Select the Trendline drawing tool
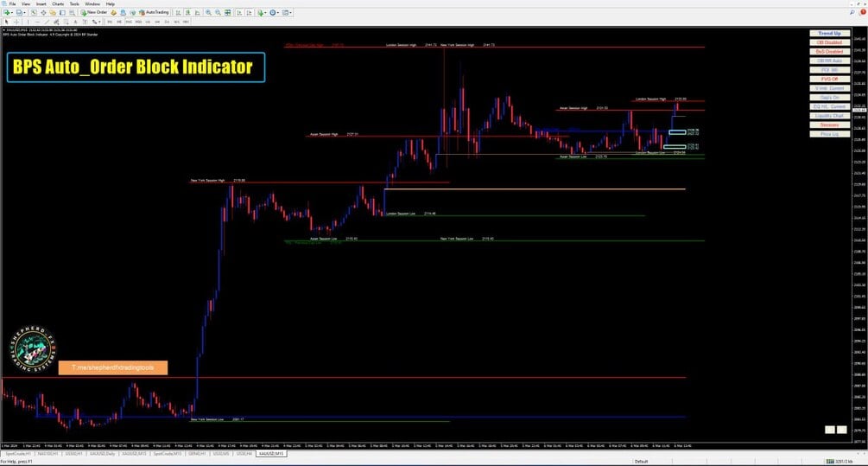868x466 pixels. [47, 22]
